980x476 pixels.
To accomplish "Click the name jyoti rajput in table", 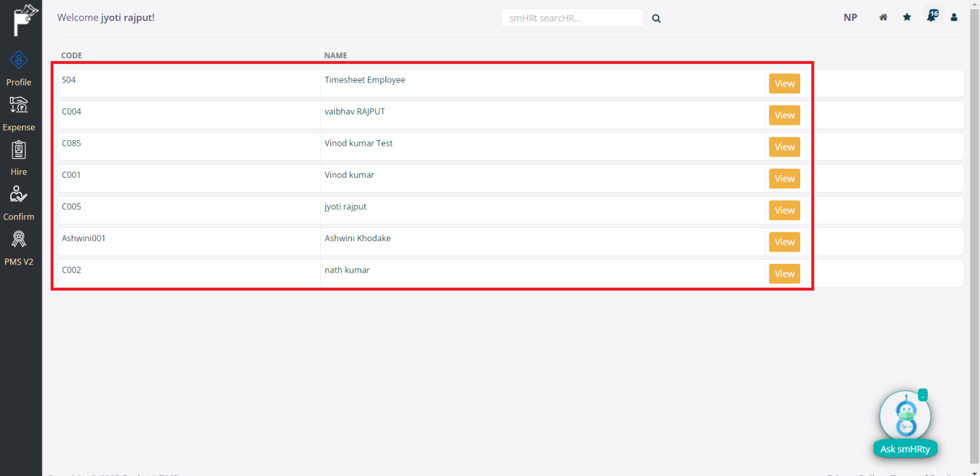I will 345,207.
